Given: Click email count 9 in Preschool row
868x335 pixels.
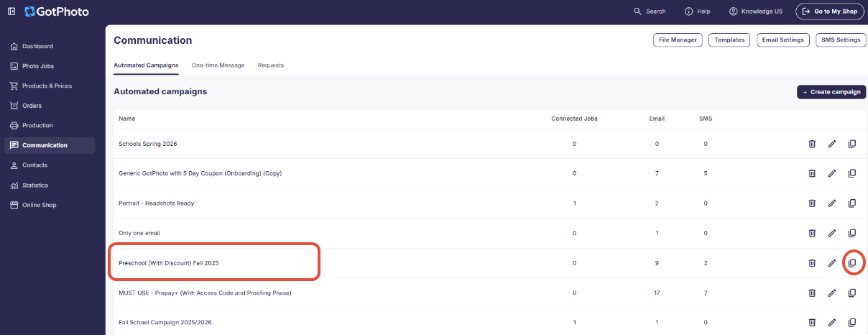Looking at the screenshot, I should click(657, 263).
